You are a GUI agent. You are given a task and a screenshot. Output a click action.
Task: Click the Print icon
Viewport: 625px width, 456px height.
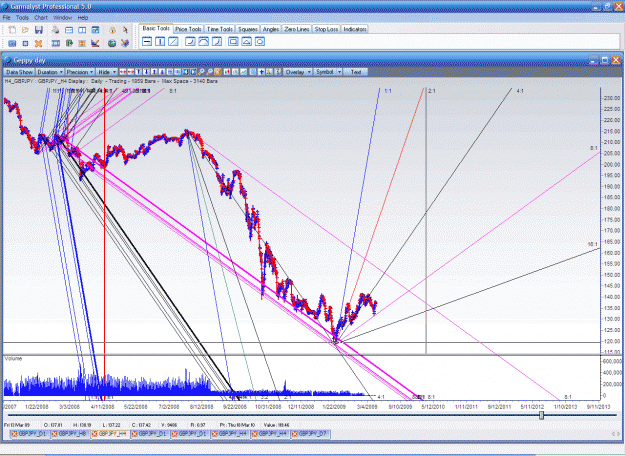55,30
